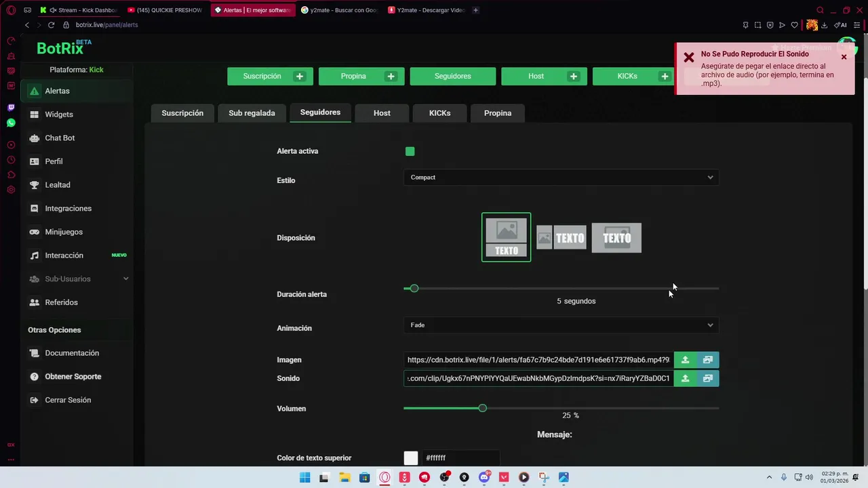Upload a file for Imagen
This screenshot has width=868, height=488.
click(685, 360)
